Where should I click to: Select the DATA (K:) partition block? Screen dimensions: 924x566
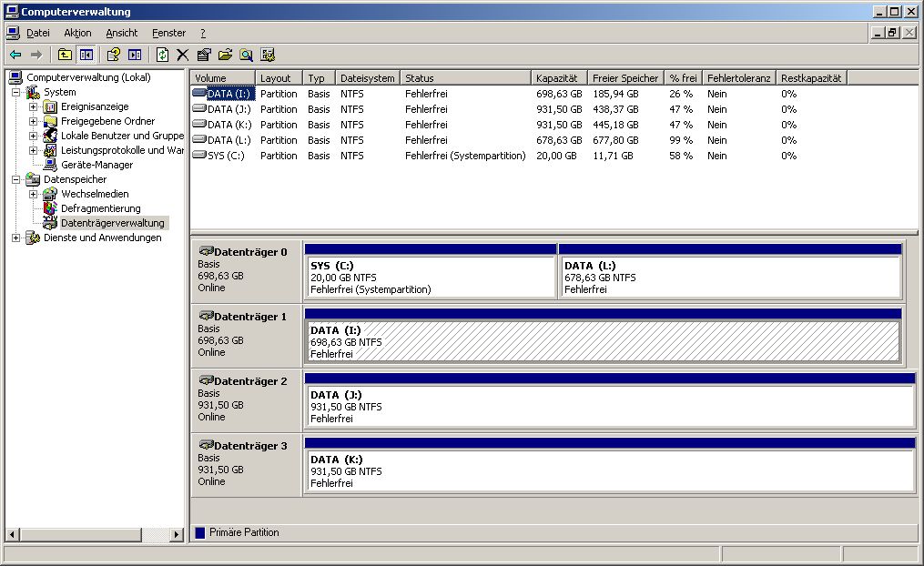[x=609, y=471]
